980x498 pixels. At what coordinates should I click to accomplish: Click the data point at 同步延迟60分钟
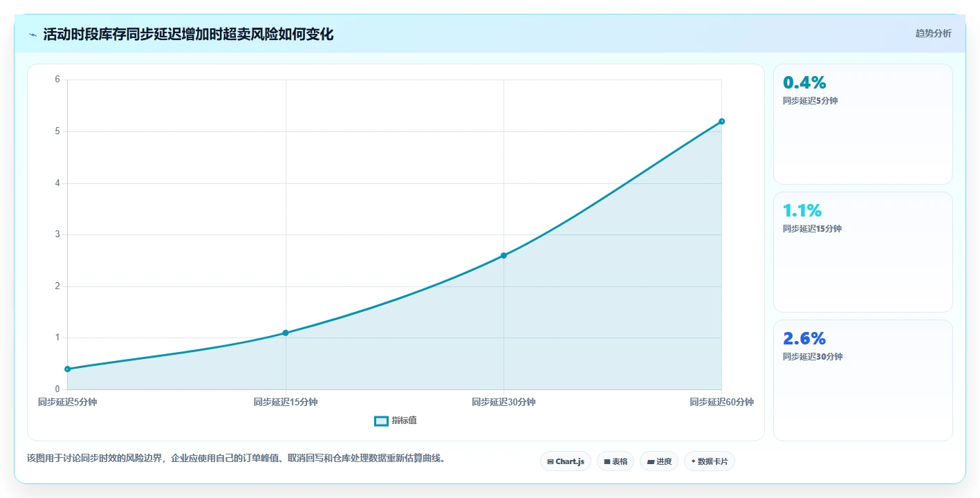[721, 121]
